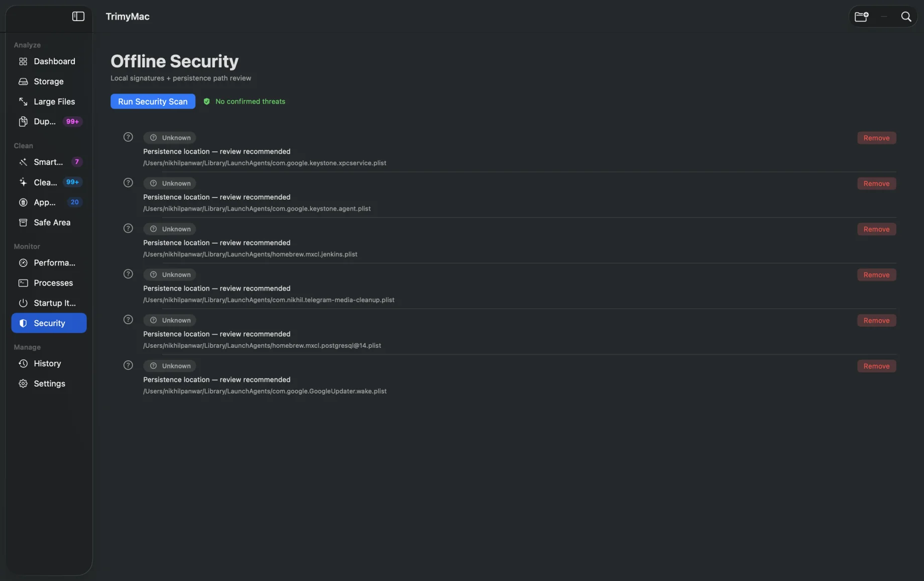Click the Security shield icon in sidebar
The height and width of the screenshot is (581, 924).
(x=23, y=323)
